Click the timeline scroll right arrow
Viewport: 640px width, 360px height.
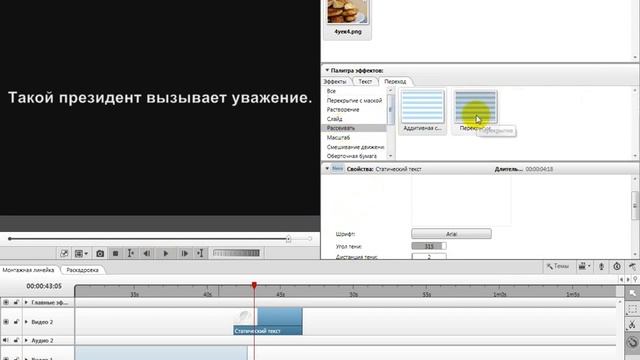[628, 279]
